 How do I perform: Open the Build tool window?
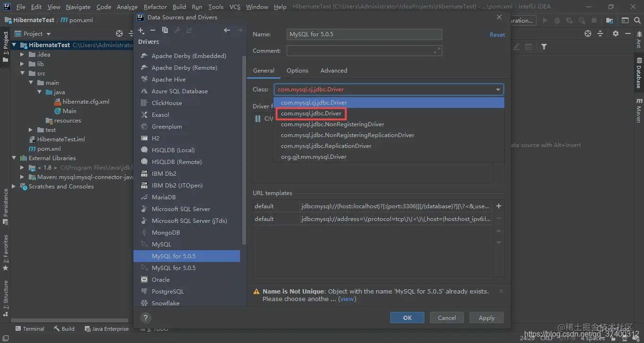[x=64, y=328]
